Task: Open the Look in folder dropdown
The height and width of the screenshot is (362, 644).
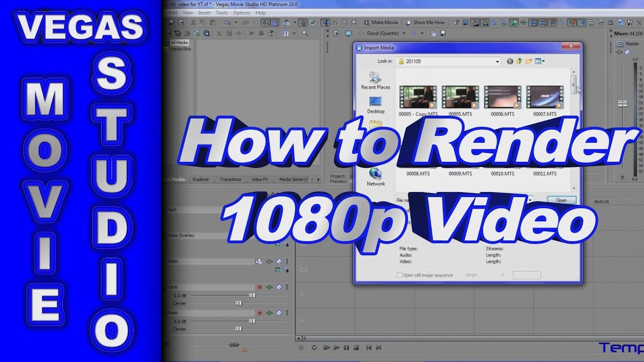Action: coord(498,61)
